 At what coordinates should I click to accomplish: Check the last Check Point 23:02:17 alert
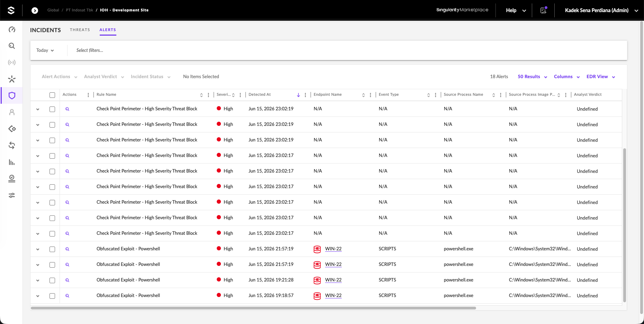[x=52, y=234]
